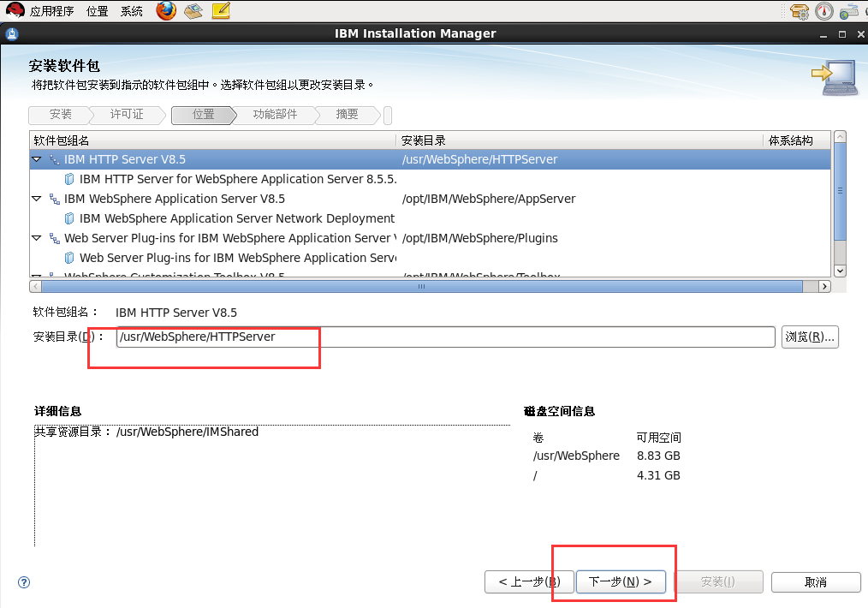The width and height of the screenshot is (868, 608).
Task: Click the Installation Manager window menu icon
Action: pos(12,33)
